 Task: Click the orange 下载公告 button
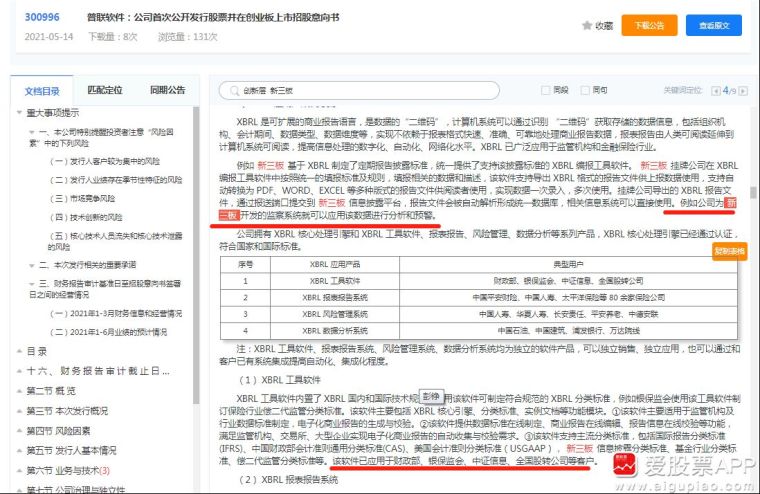click(x=649, y=25)
